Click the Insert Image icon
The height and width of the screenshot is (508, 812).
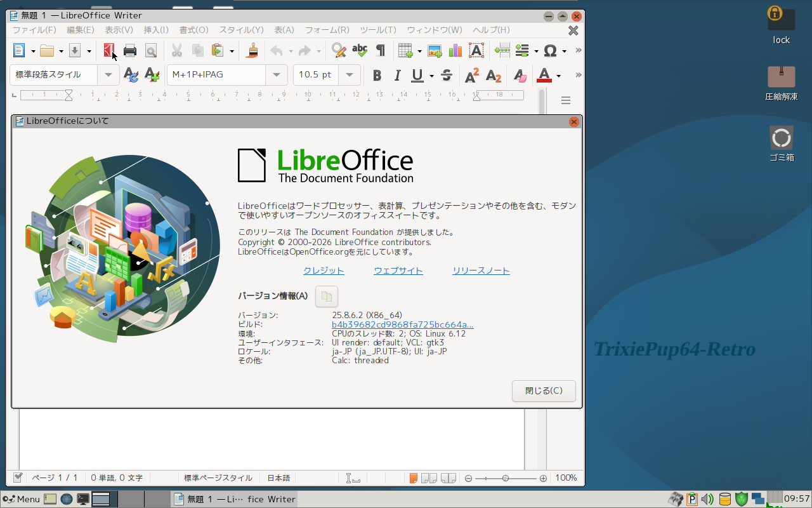[435, 51]
